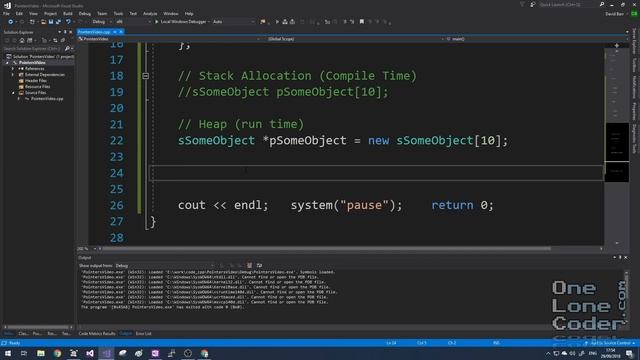Image resolution: width=640 pixels, height=360 pixels.
Task: Click the Save All toolbar icon
Action: click(58, 22)
